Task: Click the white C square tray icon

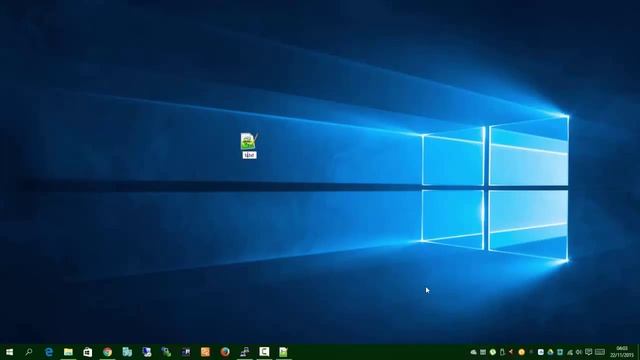Action: [x=540, y=352]
